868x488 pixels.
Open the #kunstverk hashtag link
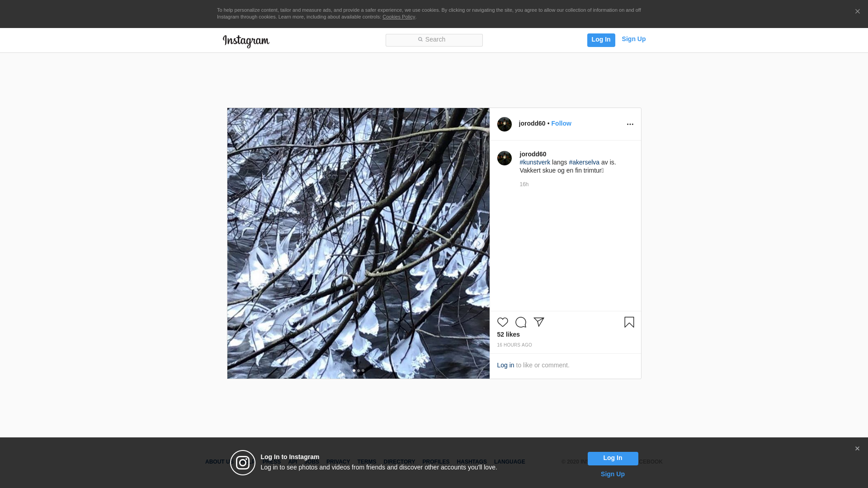pyautogui.click(x=535, y=162)
